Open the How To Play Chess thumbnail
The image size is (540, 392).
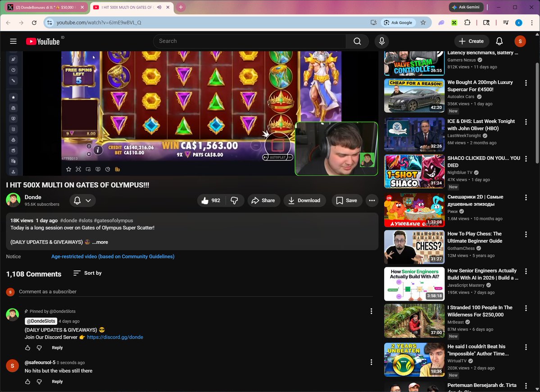coord(414,247)
